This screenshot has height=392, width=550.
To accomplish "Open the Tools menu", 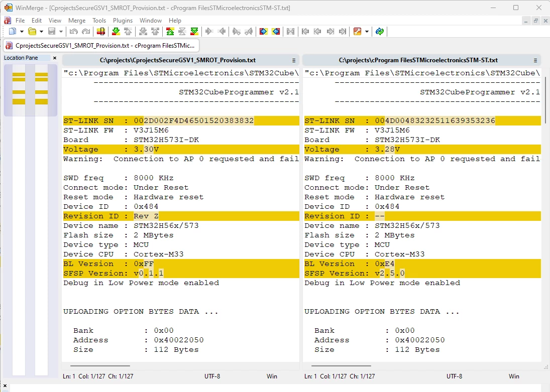I will coord(99,21).
